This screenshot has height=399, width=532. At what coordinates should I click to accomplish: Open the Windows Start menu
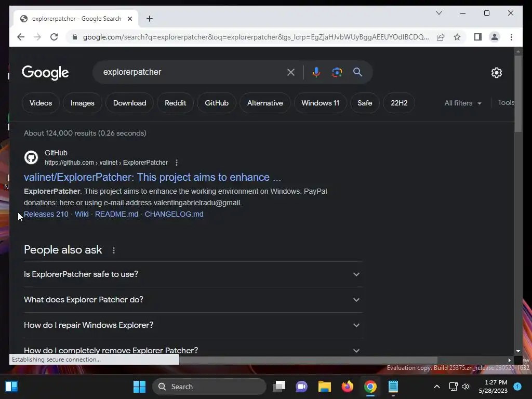pos(139,387)
